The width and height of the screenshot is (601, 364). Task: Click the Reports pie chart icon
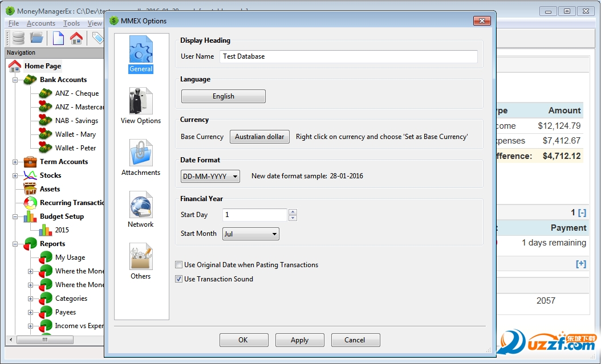[30, 244]
